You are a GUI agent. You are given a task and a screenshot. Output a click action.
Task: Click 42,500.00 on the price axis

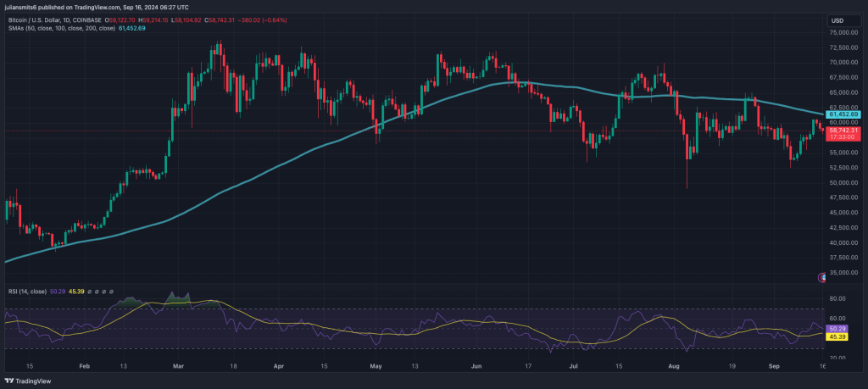coord(845,227)
